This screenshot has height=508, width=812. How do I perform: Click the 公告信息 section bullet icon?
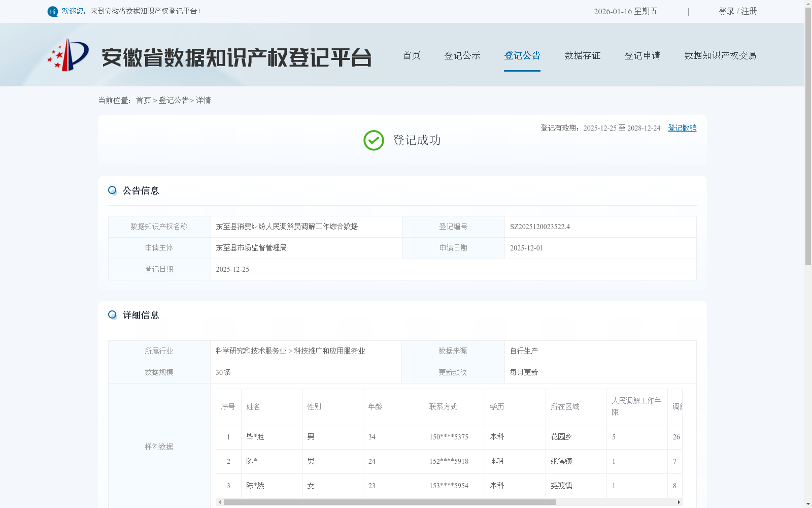(113, 190)
